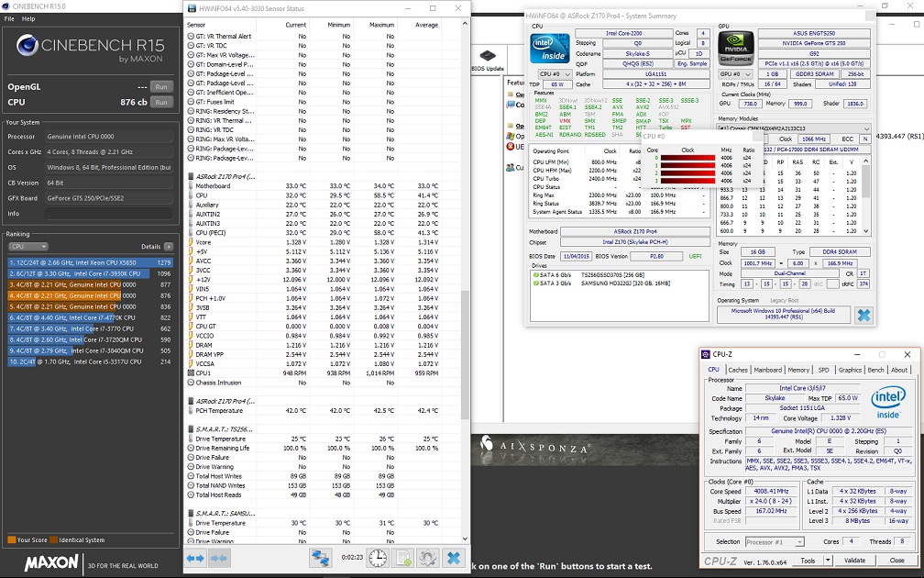Switch to CPU-Z Caches tab
This screenshot has width=924, height=578.
tap(738, 370)
